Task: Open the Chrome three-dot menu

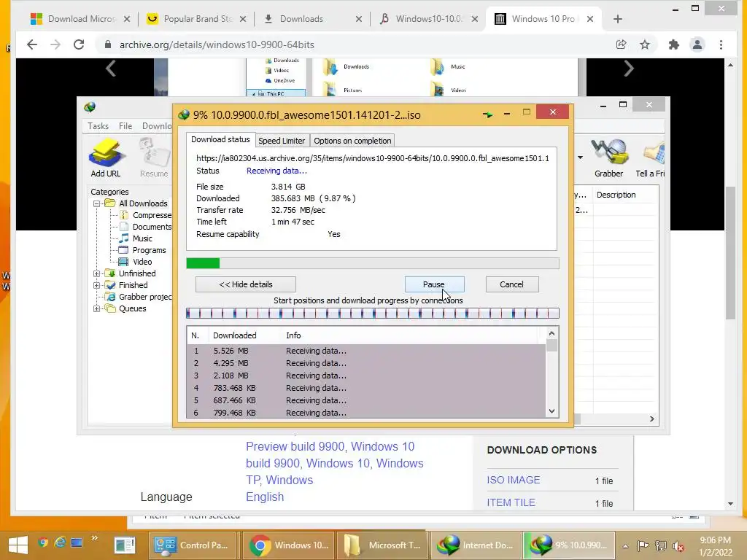Action: (721, 44)
